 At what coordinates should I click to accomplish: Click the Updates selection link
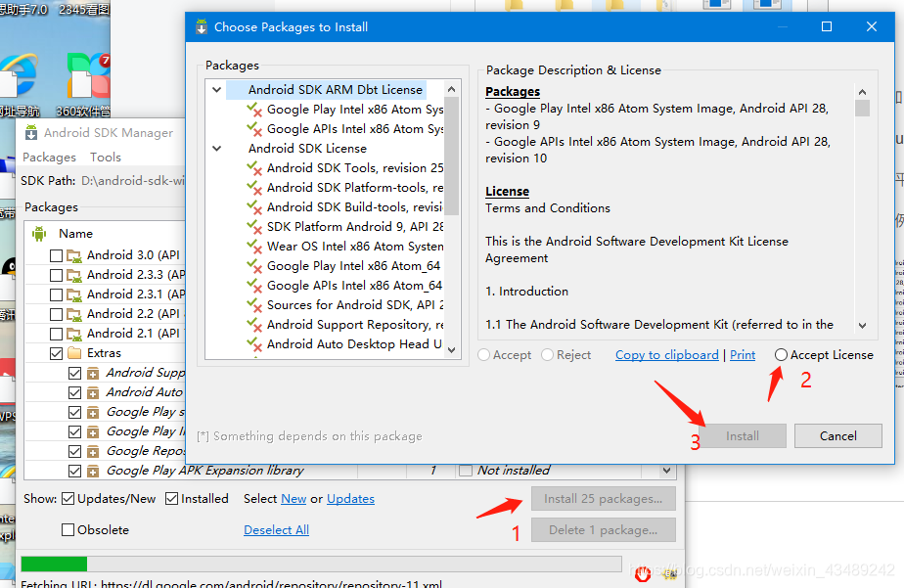350,499
